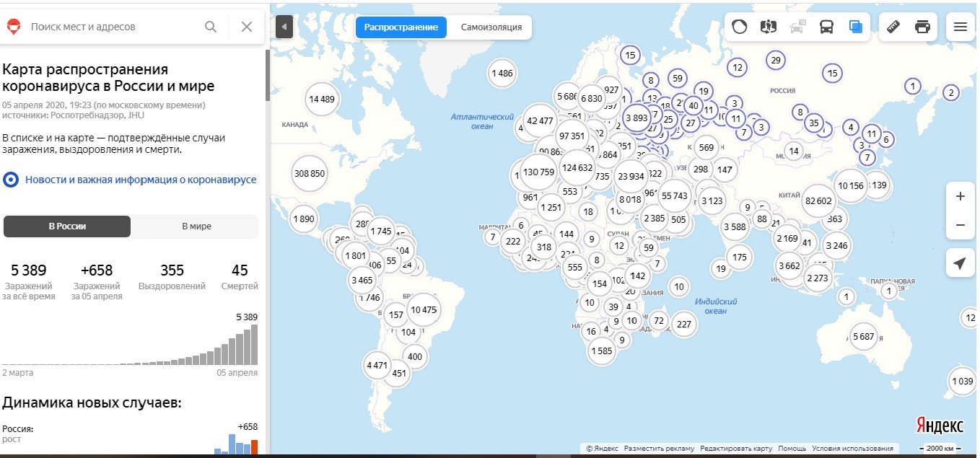Click the 5 389 total infections figure
This screenshot has width=980, height=458.
coord(29,270)
